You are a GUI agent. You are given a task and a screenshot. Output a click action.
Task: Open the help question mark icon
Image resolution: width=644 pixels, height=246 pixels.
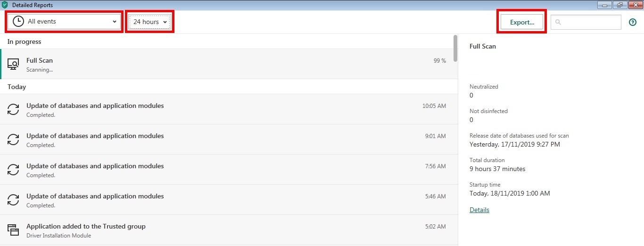tap(633, 22)
